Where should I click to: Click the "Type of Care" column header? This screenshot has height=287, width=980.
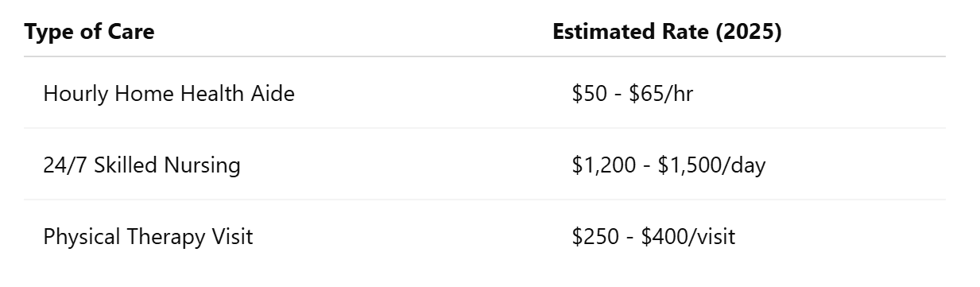[x=89, y=32]
